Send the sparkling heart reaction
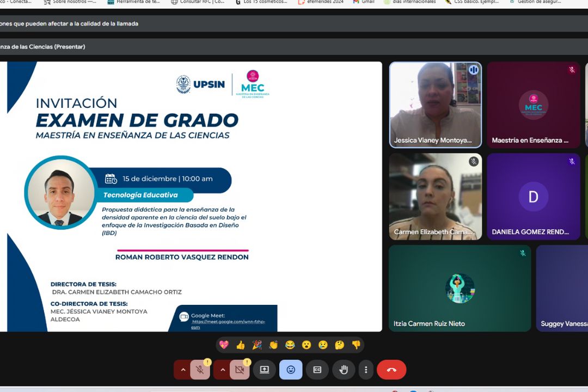 pos(224,345)
